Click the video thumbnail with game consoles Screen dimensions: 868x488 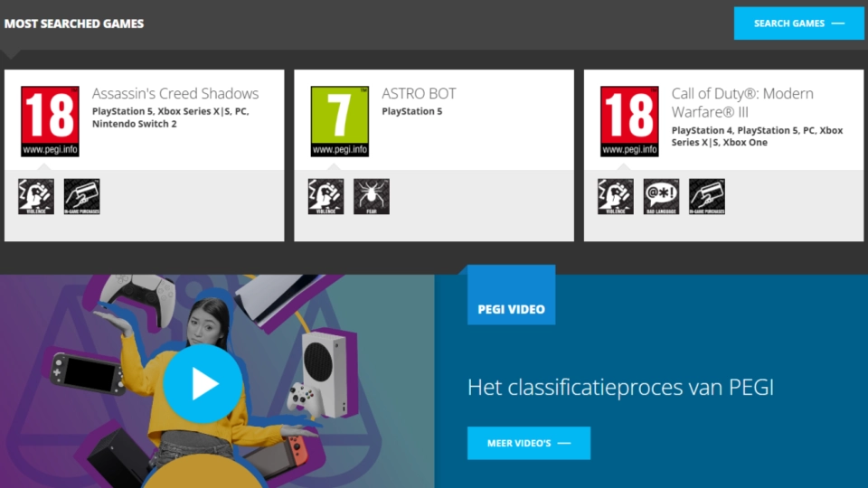pyautogui.click(x=217, y=381)
